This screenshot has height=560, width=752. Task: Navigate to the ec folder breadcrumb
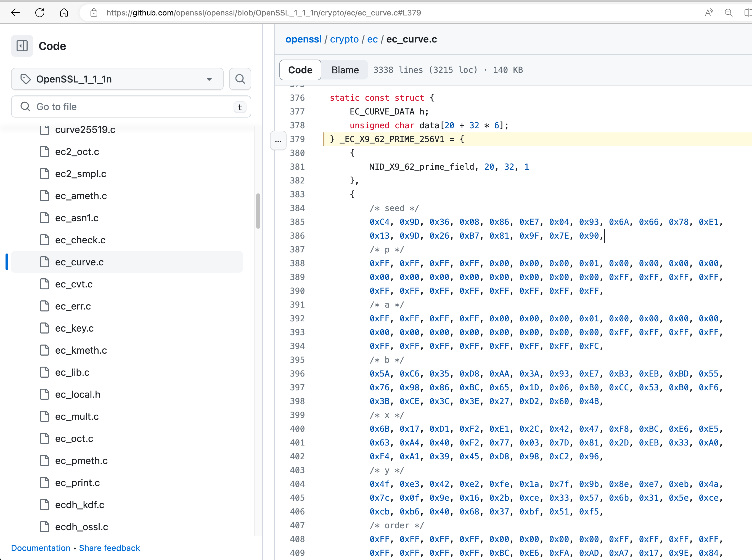[372, 39]
